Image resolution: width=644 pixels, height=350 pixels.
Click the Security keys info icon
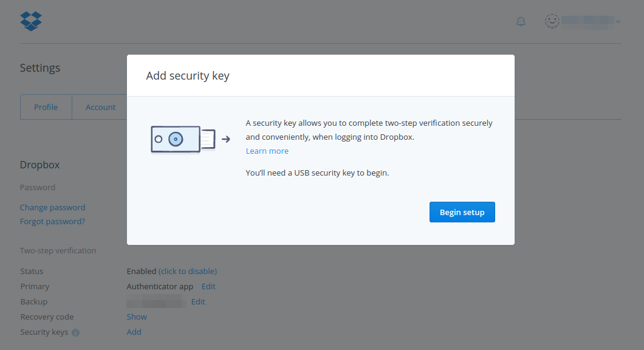[76, 332]
